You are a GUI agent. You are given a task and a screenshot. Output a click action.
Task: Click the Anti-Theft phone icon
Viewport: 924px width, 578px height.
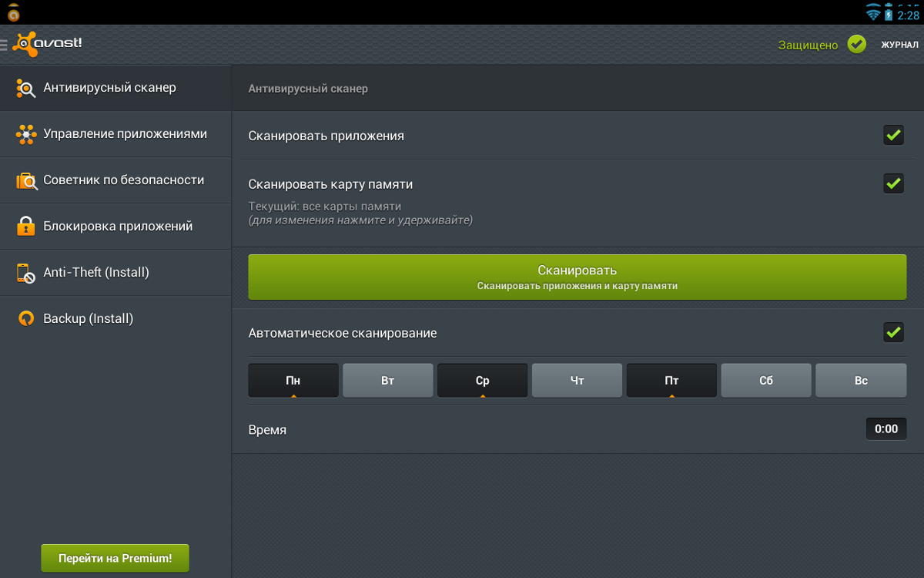click(x=26, y=273)
